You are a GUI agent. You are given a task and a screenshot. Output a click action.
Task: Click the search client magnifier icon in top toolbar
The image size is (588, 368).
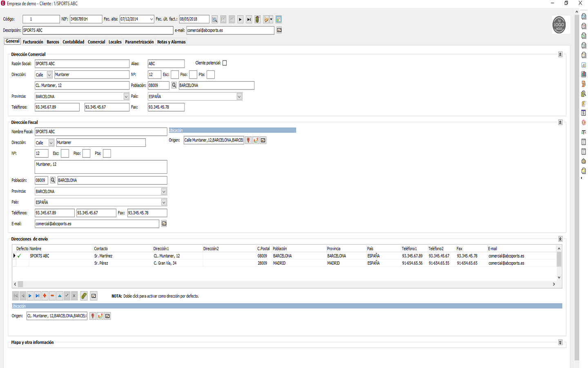(x=215, y=19)
